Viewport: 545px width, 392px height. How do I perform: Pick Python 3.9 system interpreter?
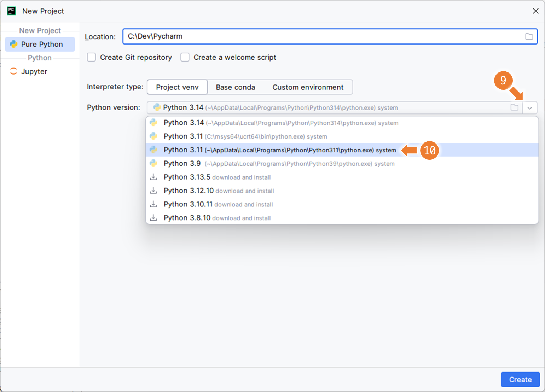tap(342, 164)
